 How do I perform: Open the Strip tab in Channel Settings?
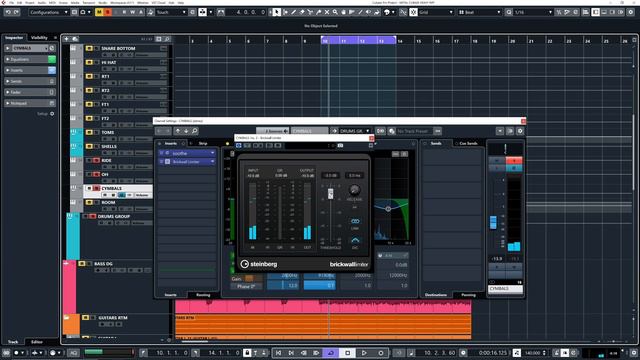[x=203, y=143]
